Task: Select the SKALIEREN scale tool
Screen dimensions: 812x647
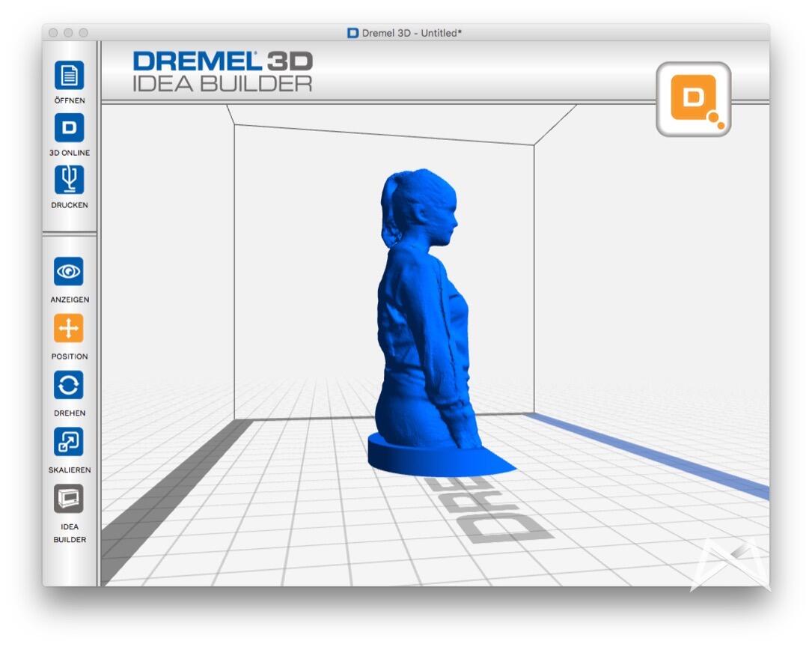Action: pyautogui.click(x=68, y=442)
